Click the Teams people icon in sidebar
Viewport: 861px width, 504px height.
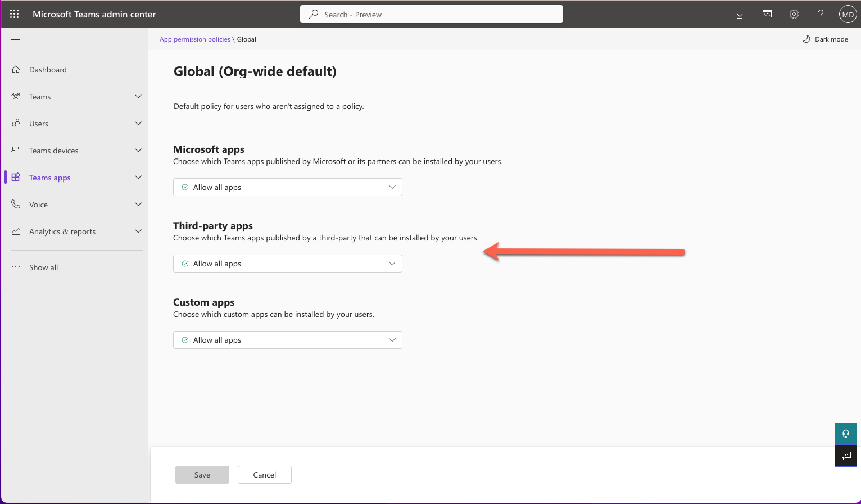[16, 96]
